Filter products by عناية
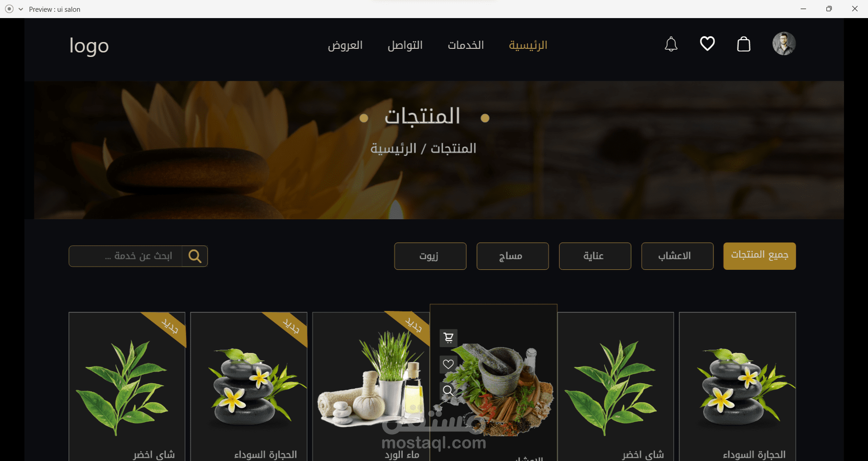Screen dimensions: 868x461 click(595, 256)
